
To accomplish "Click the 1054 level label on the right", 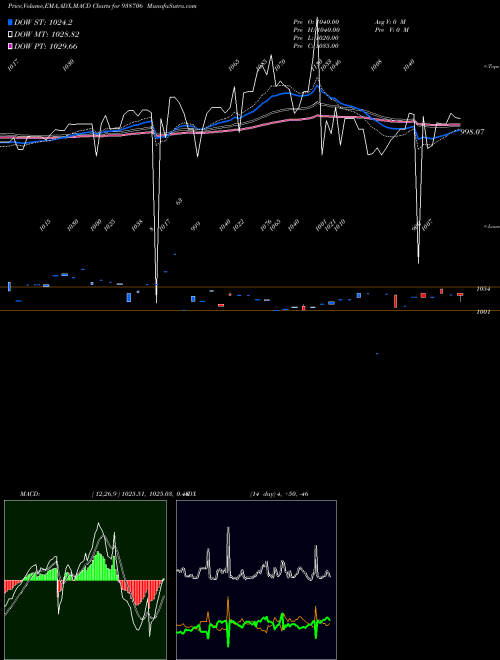I will coord(483,289).
